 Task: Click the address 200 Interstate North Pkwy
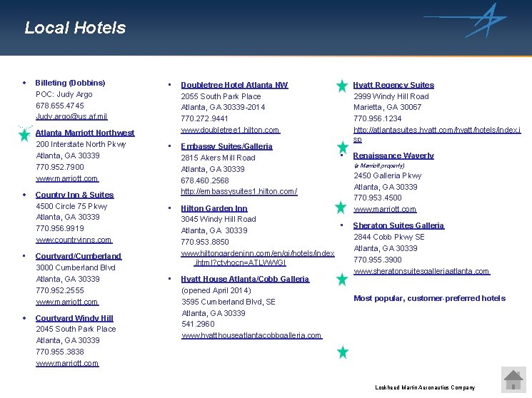point(81,144)
